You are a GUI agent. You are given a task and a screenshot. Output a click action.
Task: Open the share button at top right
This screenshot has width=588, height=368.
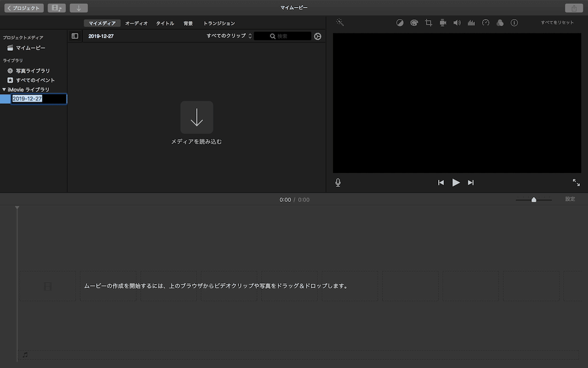click(x=574, y=8)
